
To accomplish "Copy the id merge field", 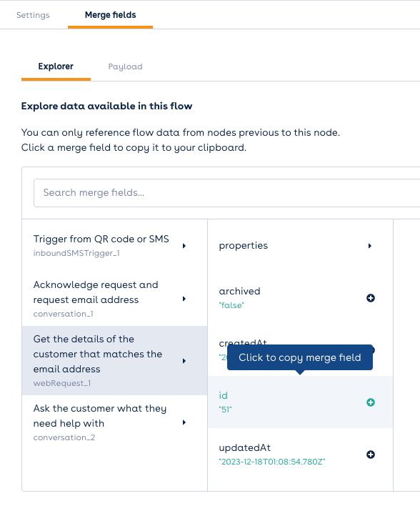I will (x=300, y=402).
